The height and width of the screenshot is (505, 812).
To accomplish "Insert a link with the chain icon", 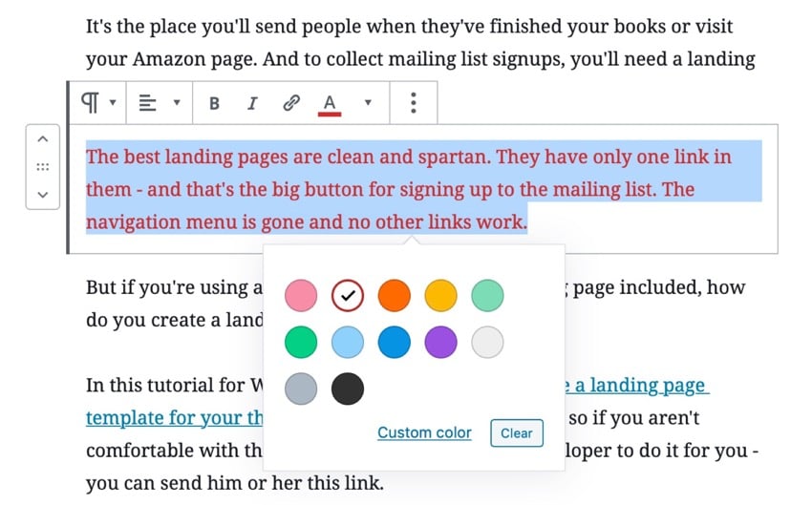I will click(x=291, y=103).
